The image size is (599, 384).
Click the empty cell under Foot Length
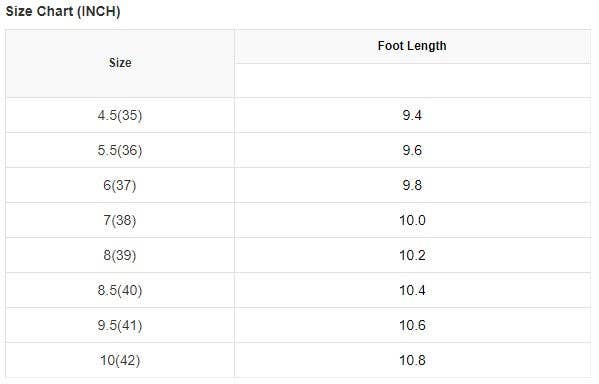click(412, 81)
